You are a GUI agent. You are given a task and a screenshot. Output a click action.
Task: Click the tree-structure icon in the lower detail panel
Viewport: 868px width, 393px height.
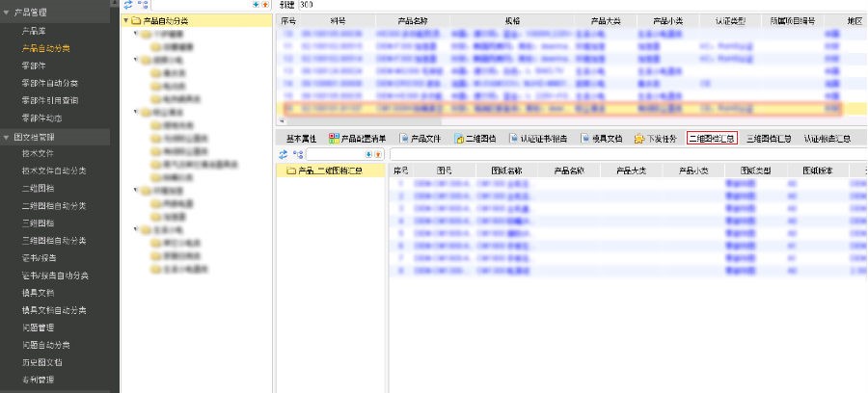pos(298,154)
